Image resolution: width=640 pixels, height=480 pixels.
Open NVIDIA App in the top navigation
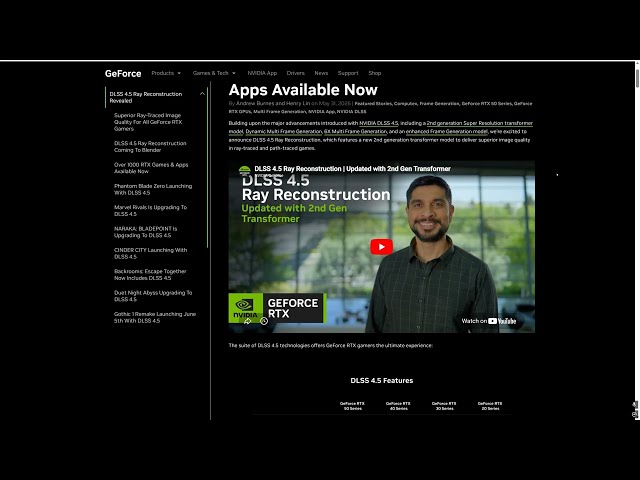pyautogui.click(x=262, y=73)
